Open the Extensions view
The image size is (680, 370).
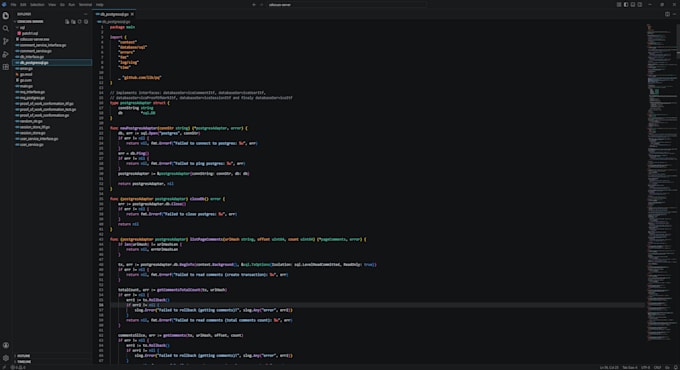tap(6, 67)
